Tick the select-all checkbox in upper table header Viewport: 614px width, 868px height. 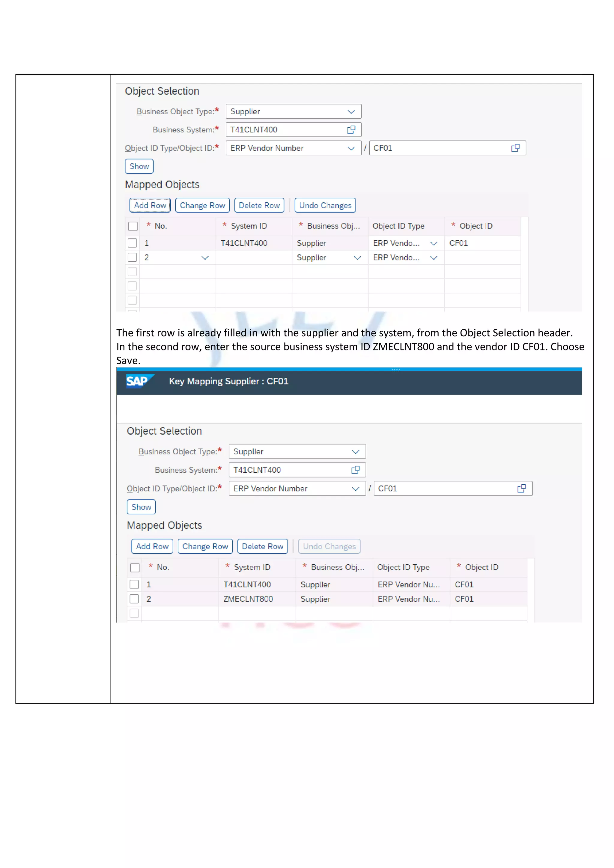tap(133, 226)
